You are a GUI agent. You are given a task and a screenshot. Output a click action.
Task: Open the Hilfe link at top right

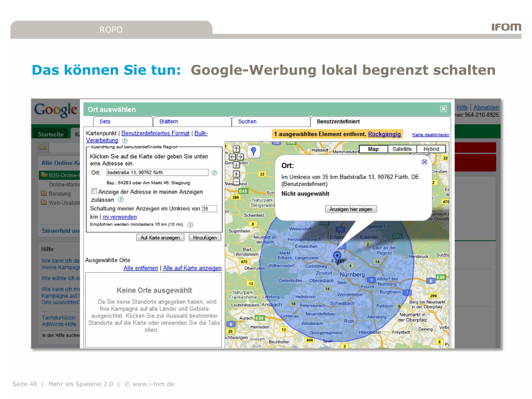tap(462, 107)
